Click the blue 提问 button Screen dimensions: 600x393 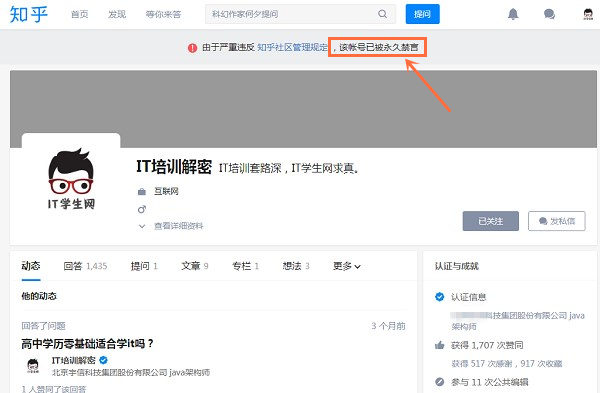422,14
